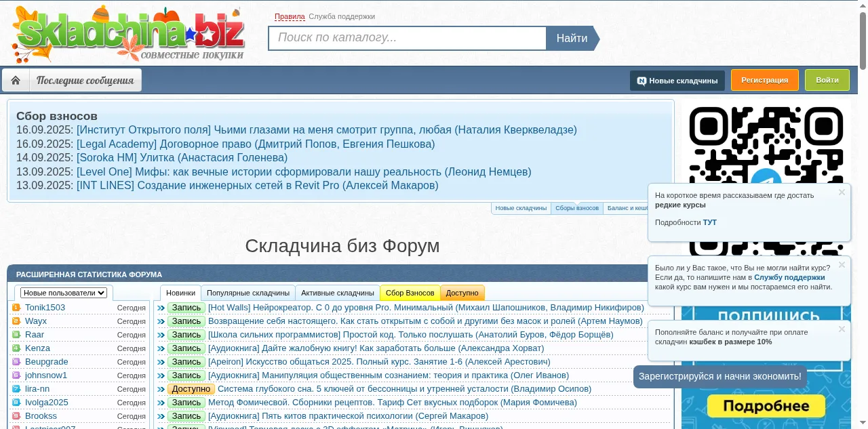Image resolution: width=868 pixels, height=429 pixels.
Task: Focus the Поиск по каталогу search field
Action: point(408,39)
